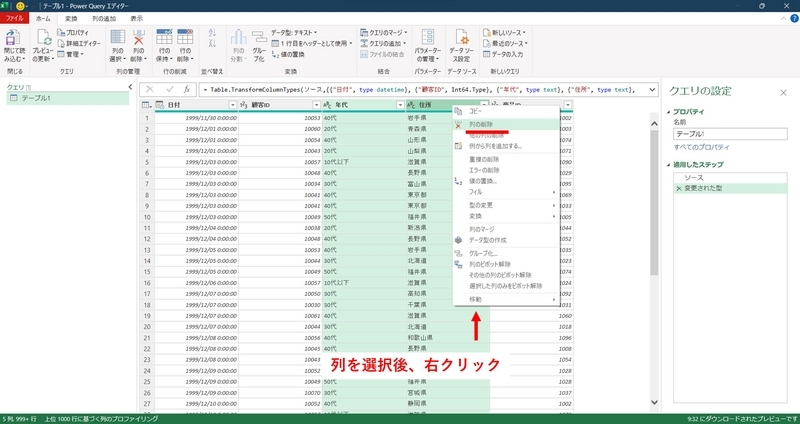The height and width of the screenshot is (424, 800).
Task: Click the パラメーターの管理 icon
Action: click(x=428, y=38)
